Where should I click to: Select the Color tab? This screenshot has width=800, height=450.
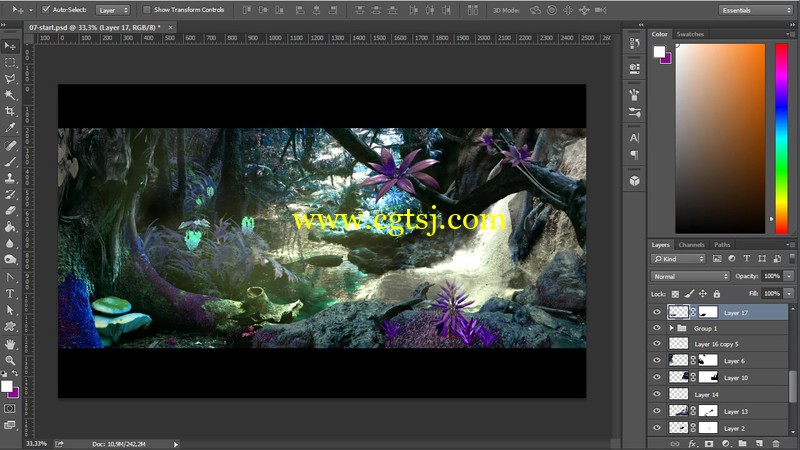tap(659, 34)
